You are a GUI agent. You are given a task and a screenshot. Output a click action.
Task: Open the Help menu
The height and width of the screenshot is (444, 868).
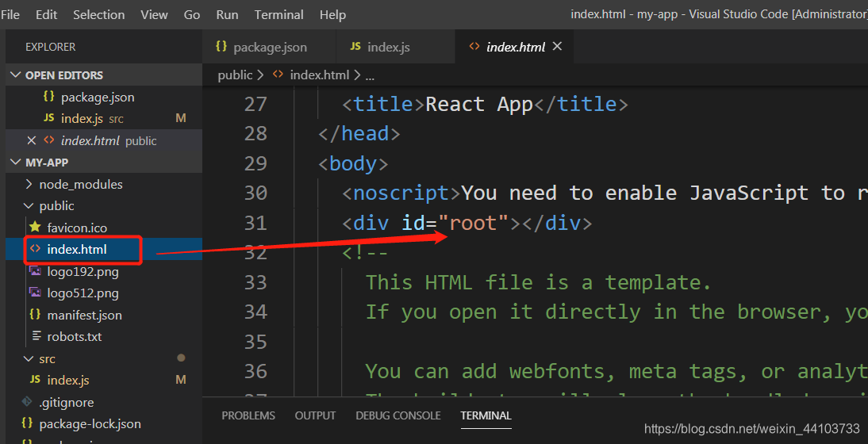click(332, 15)
